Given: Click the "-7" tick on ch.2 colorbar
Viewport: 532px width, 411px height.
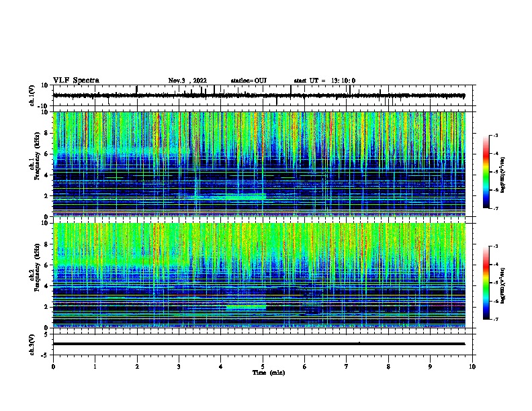Looking at the screenshot, I should tap(495, 319).
